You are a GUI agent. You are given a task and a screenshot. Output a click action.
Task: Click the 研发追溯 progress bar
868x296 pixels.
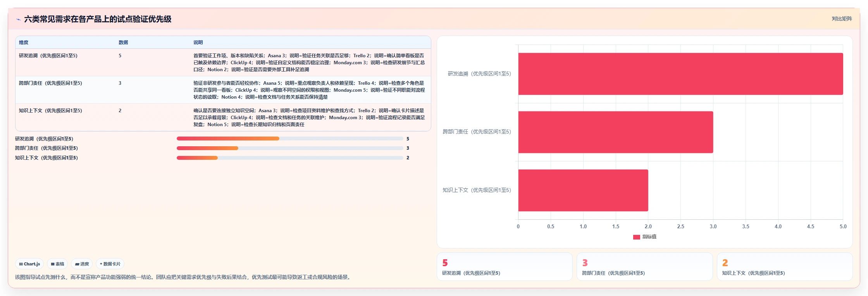click(290, 139)
